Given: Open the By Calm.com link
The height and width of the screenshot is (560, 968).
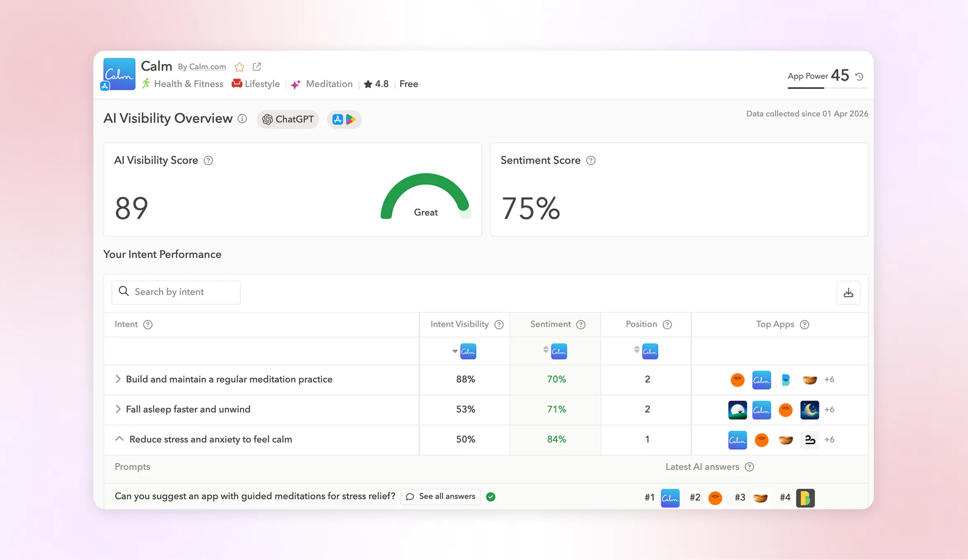Looking at the screenshot, I should coord(202,66).
